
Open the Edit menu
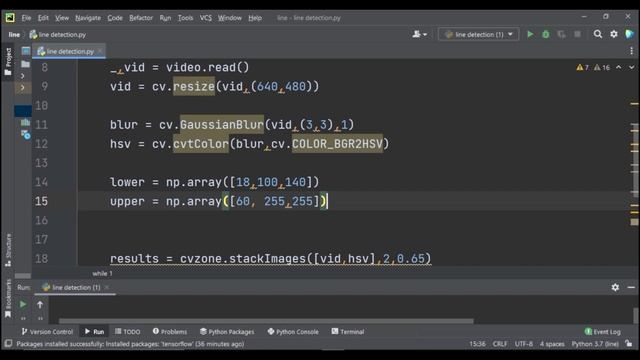[43, 18]
